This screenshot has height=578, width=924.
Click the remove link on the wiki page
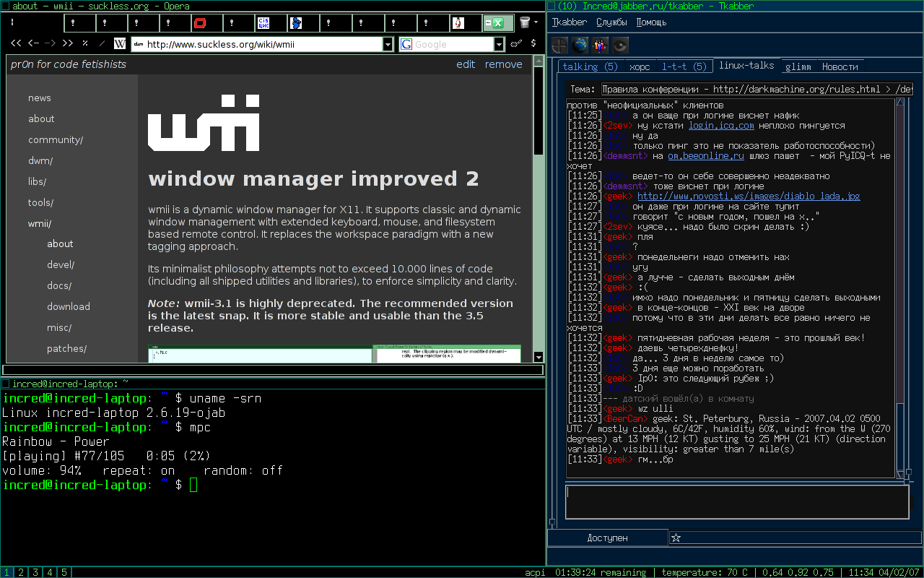pos(503,64)
